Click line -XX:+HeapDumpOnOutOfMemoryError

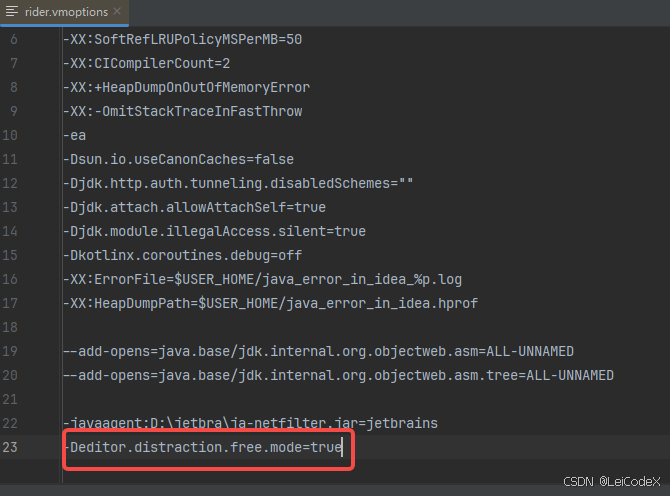(x=186, y=87)
